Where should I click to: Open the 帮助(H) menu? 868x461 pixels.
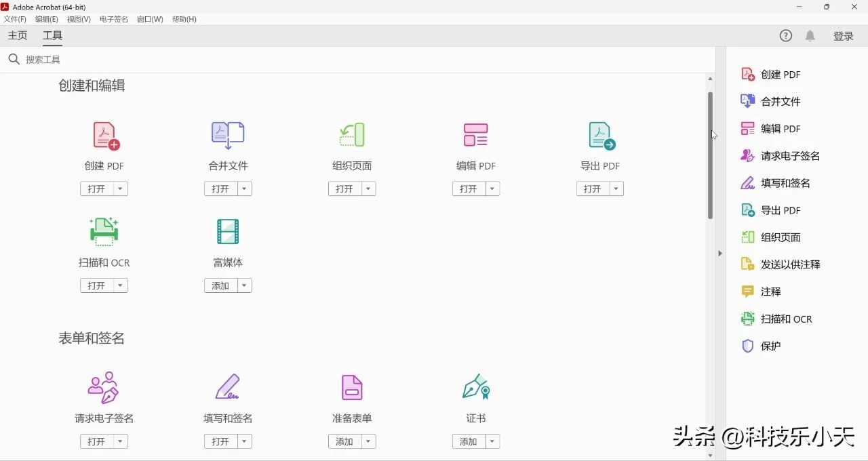[x=183, y=19]
